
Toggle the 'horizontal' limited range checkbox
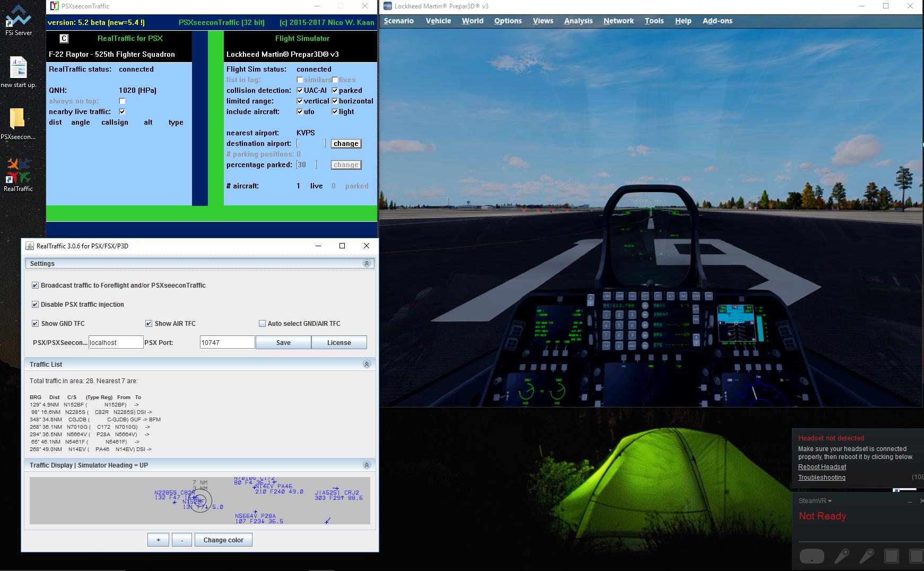(x=335, y=101)
